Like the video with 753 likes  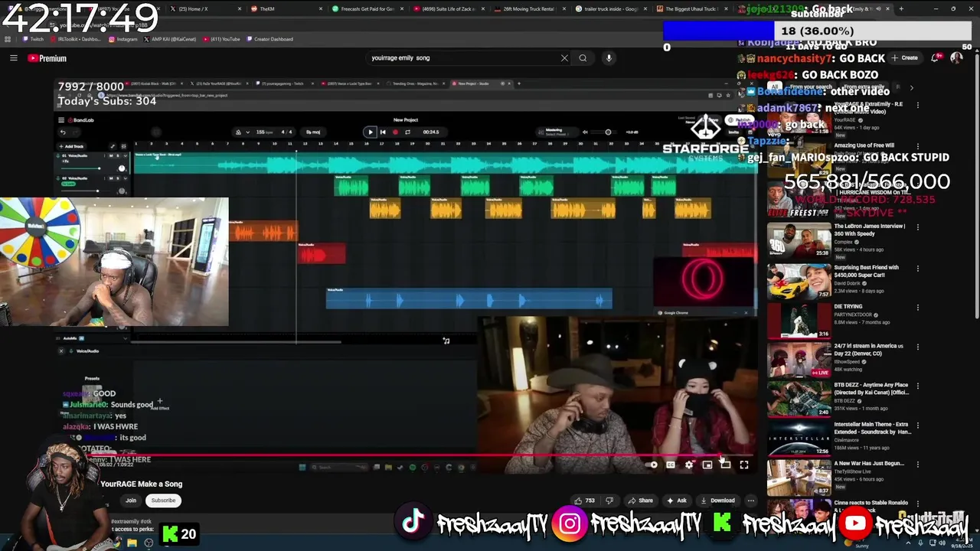pos(584,500)
